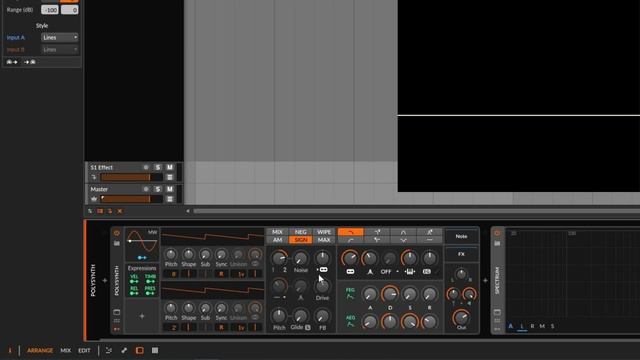Viewport: 640px width, 360px height.
Task: Open the S1 Effect track lanes icon
Action: (x=170, y=177)
